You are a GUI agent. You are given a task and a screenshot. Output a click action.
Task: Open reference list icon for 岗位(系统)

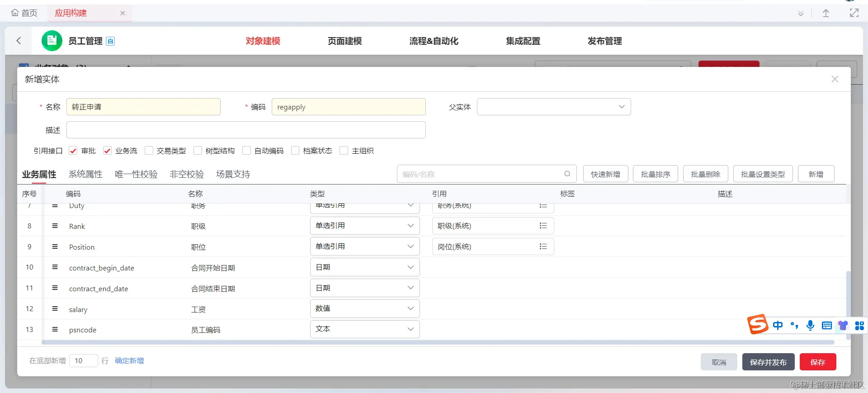pyautogui.click(x=543, y=246)
